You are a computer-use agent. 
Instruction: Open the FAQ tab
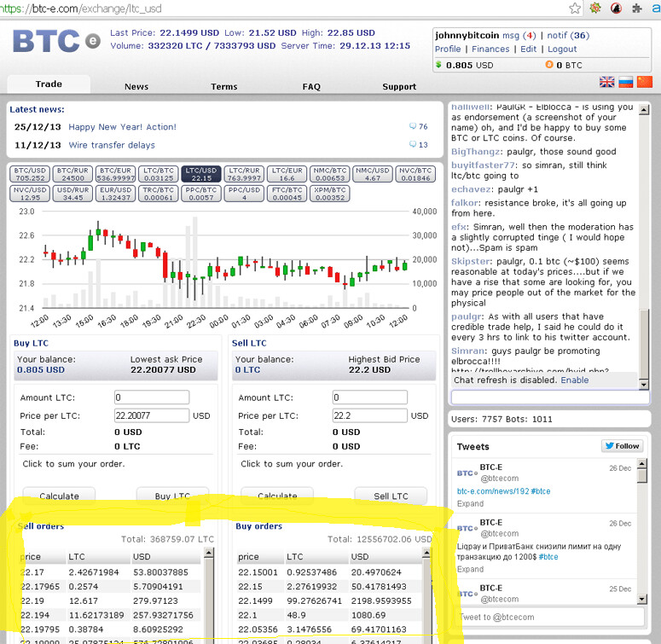pyautogui.click(x=311, y=86)
